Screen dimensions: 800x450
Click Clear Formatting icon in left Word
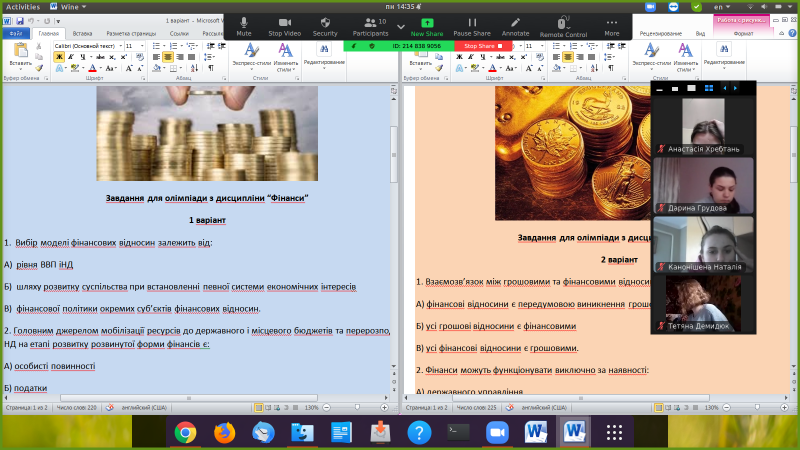tap(140, 57)
